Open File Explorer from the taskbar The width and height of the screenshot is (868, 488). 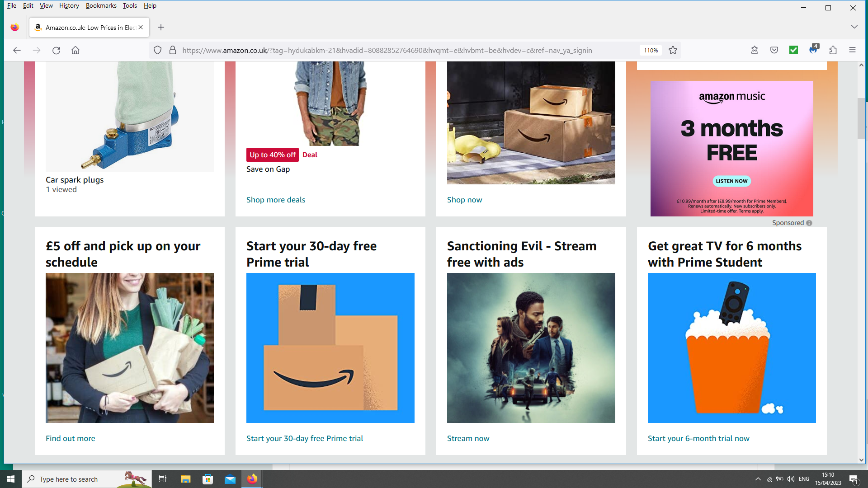click(x=186, y=479)
